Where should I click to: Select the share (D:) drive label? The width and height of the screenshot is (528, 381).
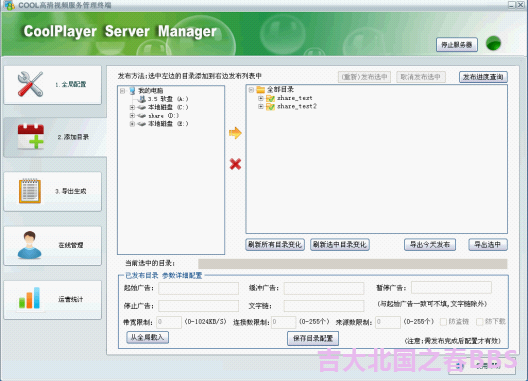click(x=164, y=116)
